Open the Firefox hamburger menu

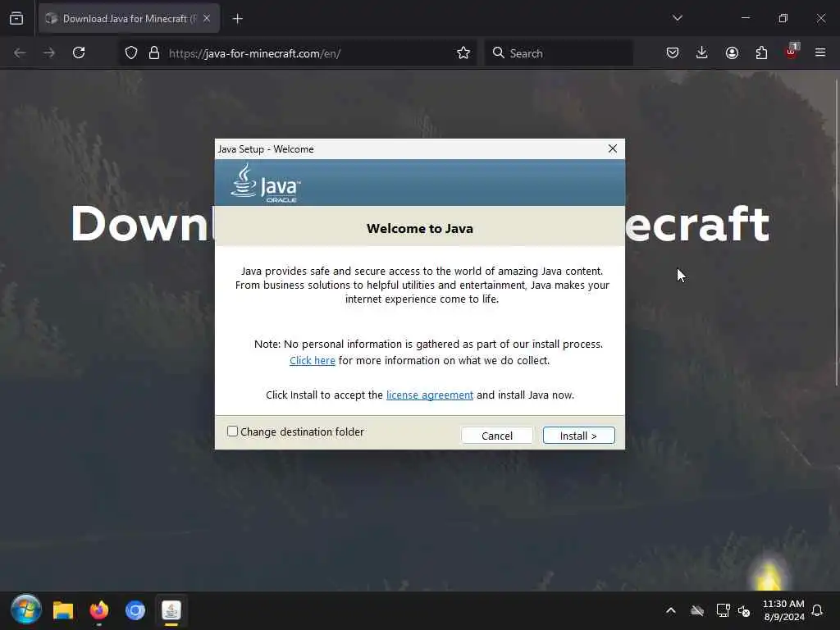(x=820, y=52)
